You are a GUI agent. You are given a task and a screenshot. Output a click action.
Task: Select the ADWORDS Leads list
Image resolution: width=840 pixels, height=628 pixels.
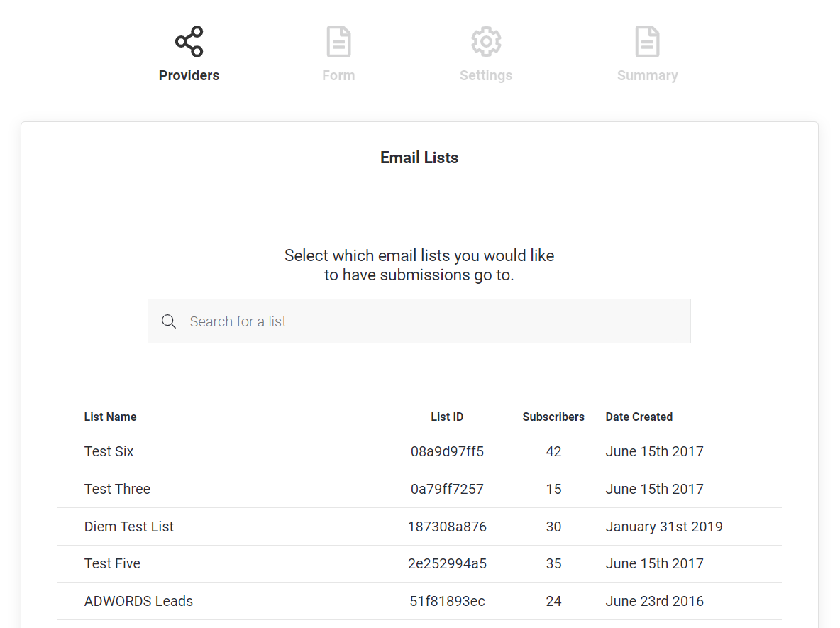138,601
